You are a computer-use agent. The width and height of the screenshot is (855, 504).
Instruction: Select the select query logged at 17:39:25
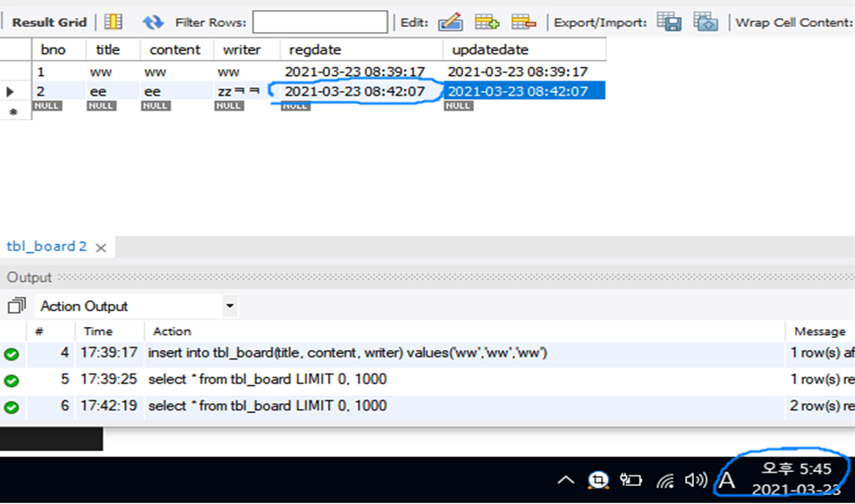point(427,379)
